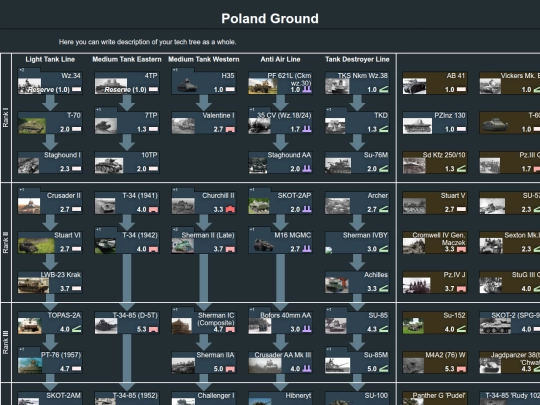Open the PF 621L anti-air card
Image resolution: width=540 pixels, height=405 pixels.
[x=280, y=83]
